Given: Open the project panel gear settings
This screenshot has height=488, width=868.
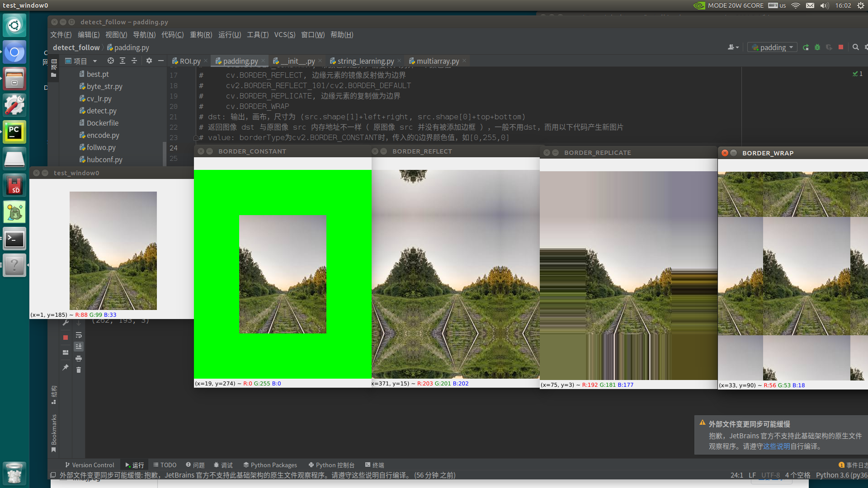Looking at the screenshot, I should [149, 61].
